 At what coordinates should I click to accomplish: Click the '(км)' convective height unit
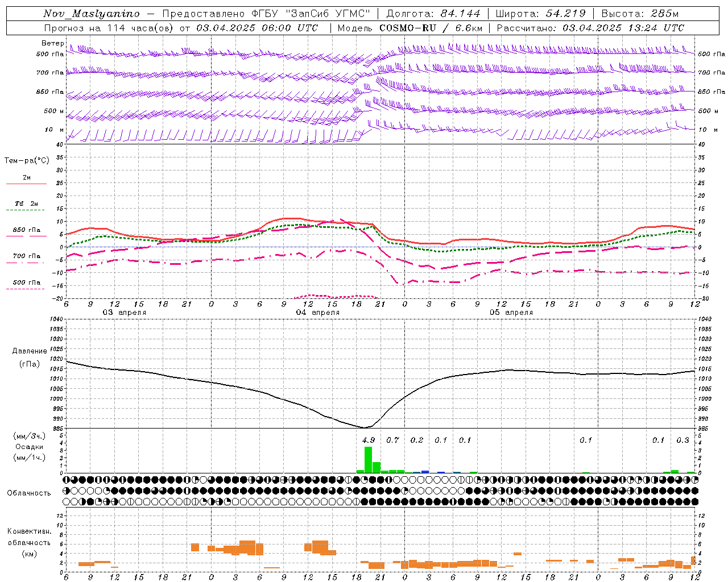point(29,554)
